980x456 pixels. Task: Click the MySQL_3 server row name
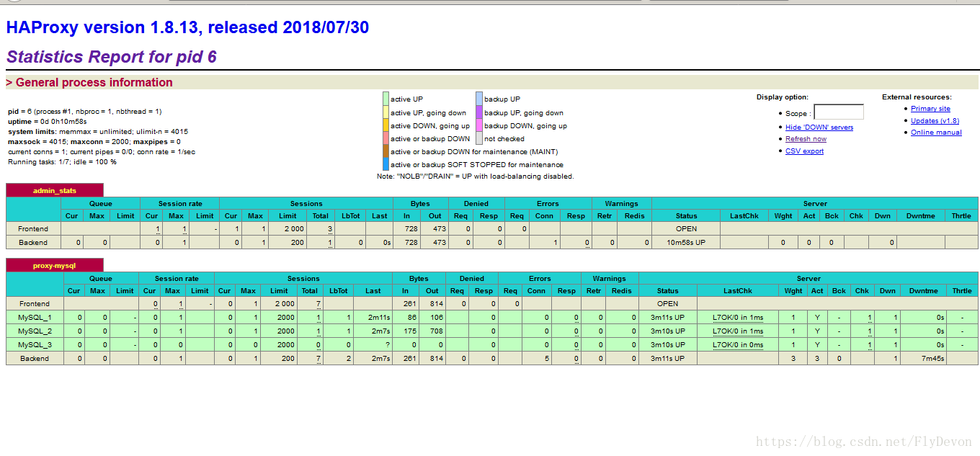coord(35,344)
